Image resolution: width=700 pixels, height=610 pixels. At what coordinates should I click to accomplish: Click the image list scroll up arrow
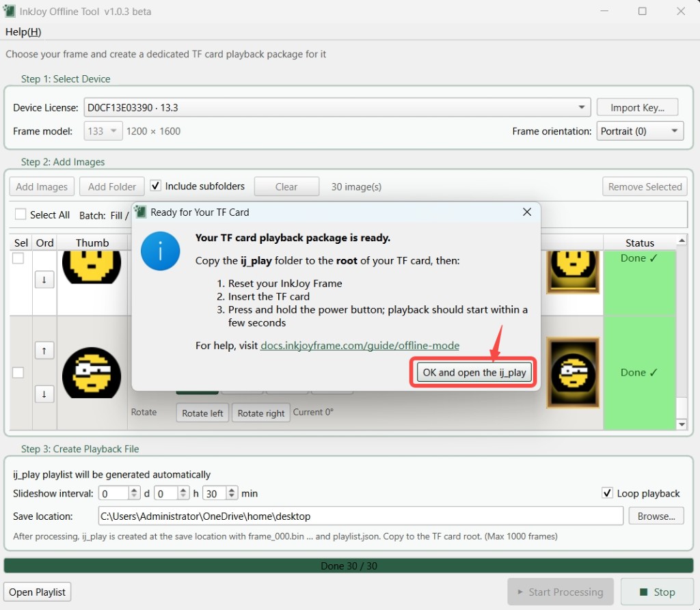(x=682, y=241)
